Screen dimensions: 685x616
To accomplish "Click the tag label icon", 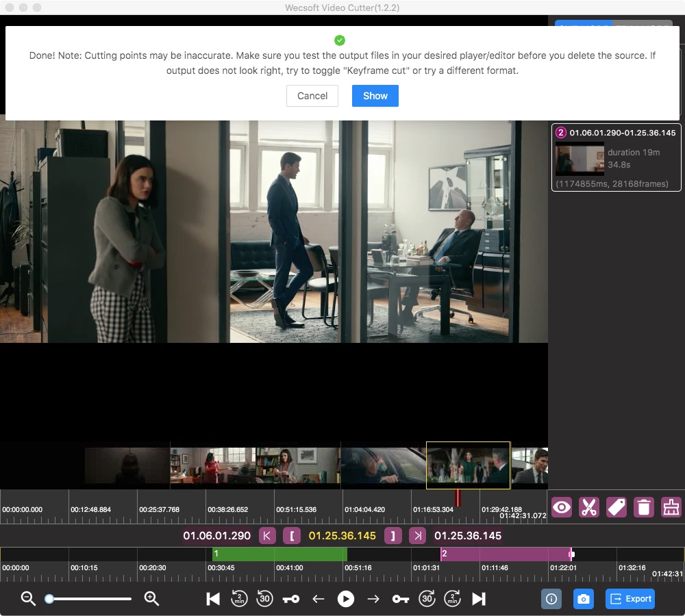I will click(x=616, y=507).
